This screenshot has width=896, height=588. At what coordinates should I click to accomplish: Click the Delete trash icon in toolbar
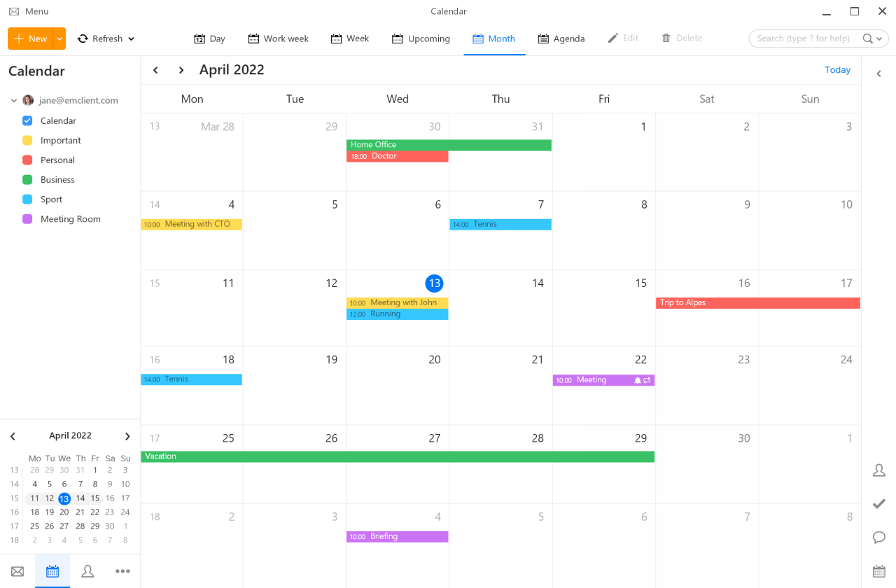(x=665, y=38)
